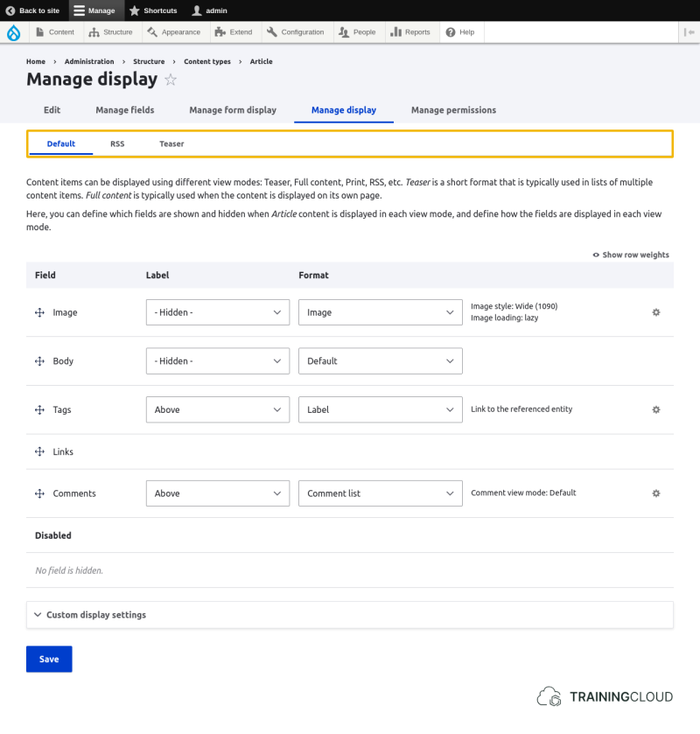Image resolution: width=700 pixels, height=734 pixels.
Task: Open the People admin section
Action: (357, 32)
